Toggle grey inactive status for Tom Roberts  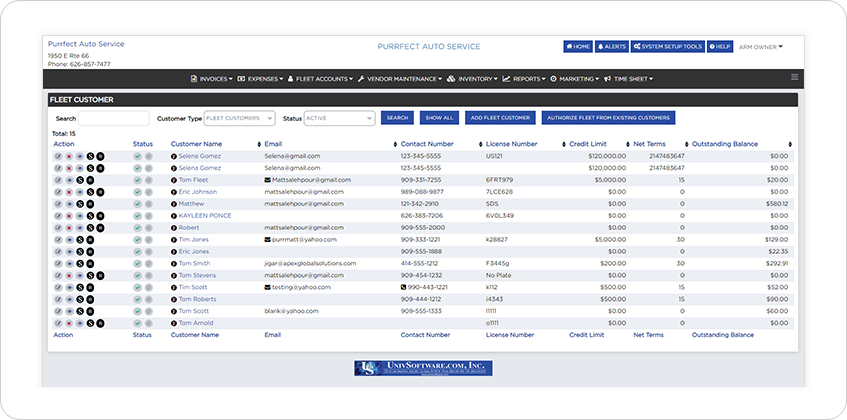pyautogui.click(x=149, y=299)
